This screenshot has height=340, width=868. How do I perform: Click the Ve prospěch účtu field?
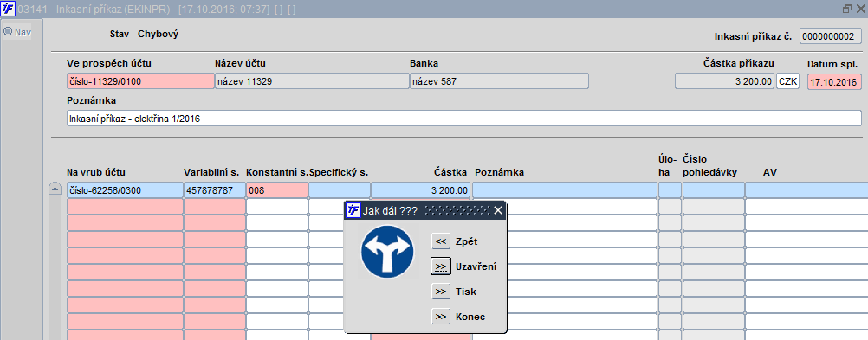click(140, 82)
